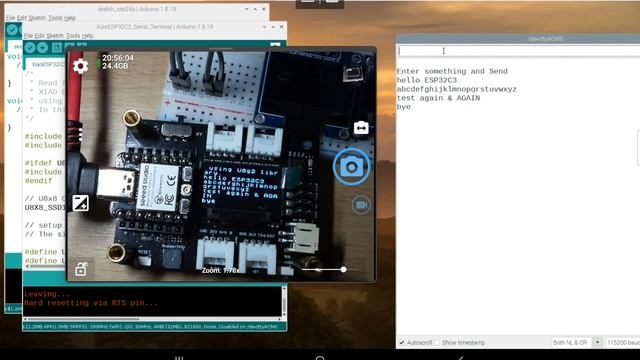Click Verify checkmark in sketch_sep24a window
Viewport: 640px width, 360px height.
click(x=12, y=30)
